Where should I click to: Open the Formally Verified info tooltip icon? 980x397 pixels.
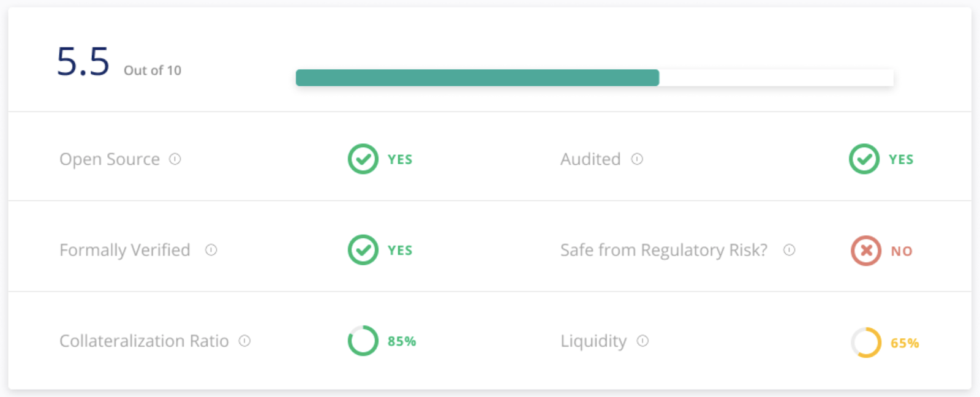coord(211,250)
